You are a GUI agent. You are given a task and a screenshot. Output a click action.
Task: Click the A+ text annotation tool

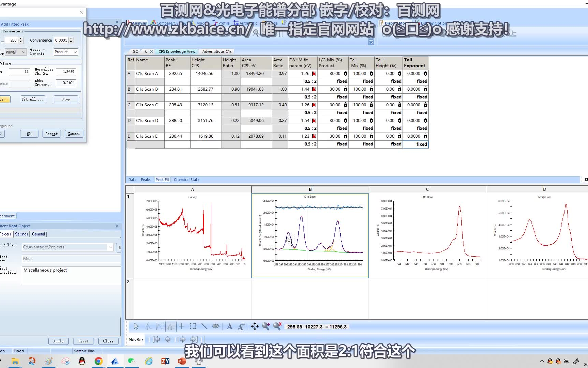click(241, 326)
